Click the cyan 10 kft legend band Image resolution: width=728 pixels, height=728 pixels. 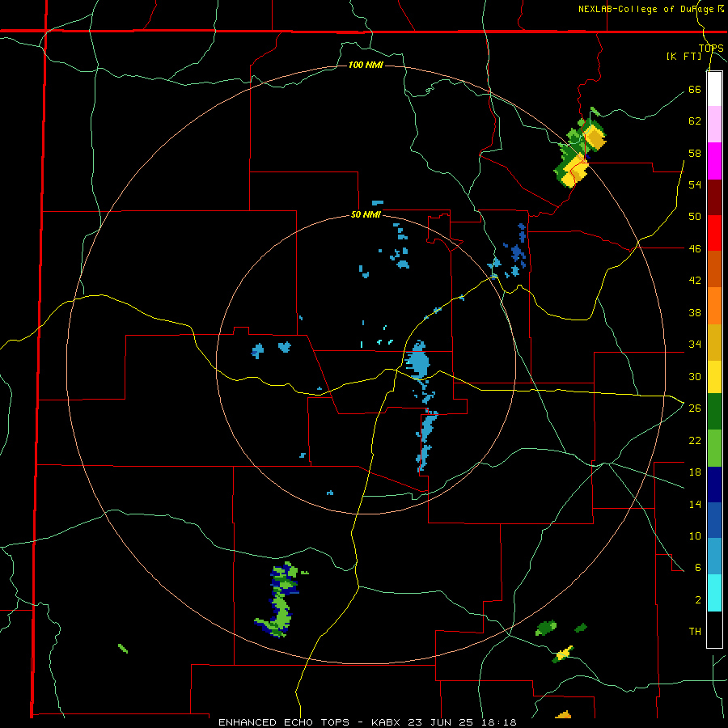(714, 593)
